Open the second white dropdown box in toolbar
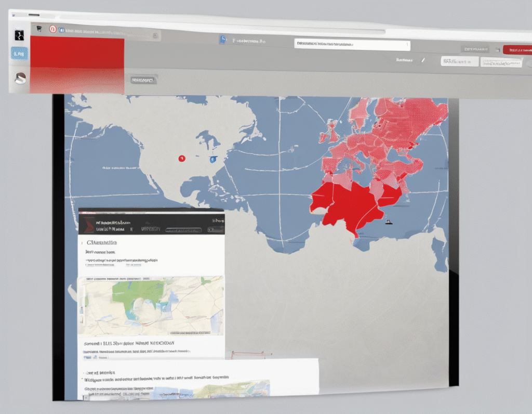Image resolution: width=532 pixels, height=414 pixels. [501, 62]
